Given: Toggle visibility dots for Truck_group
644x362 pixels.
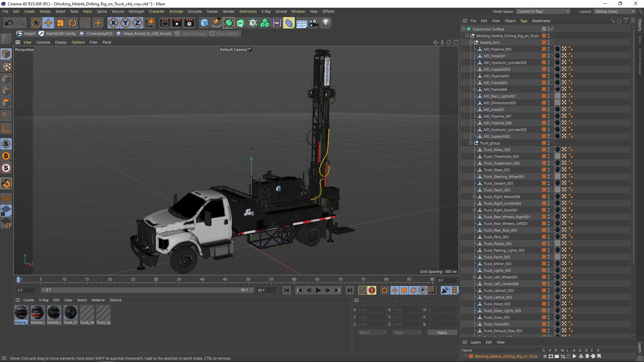Looking at the screenshot, I should 549,143.
